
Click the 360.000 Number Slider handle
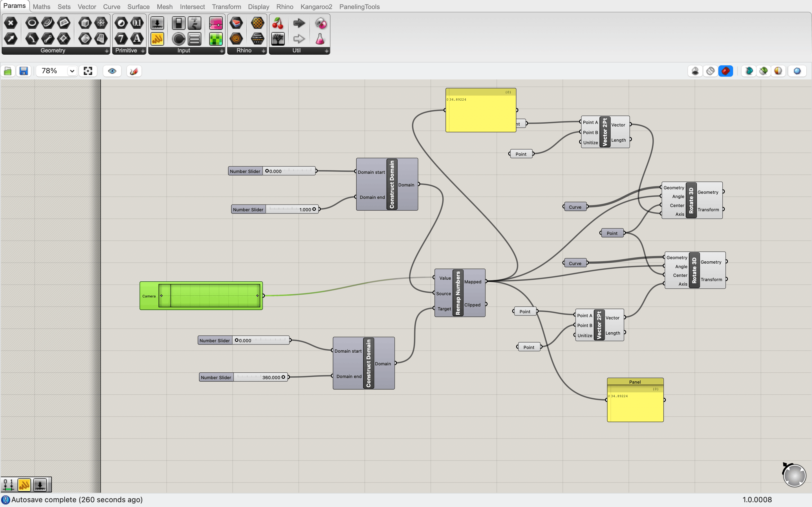283,377
